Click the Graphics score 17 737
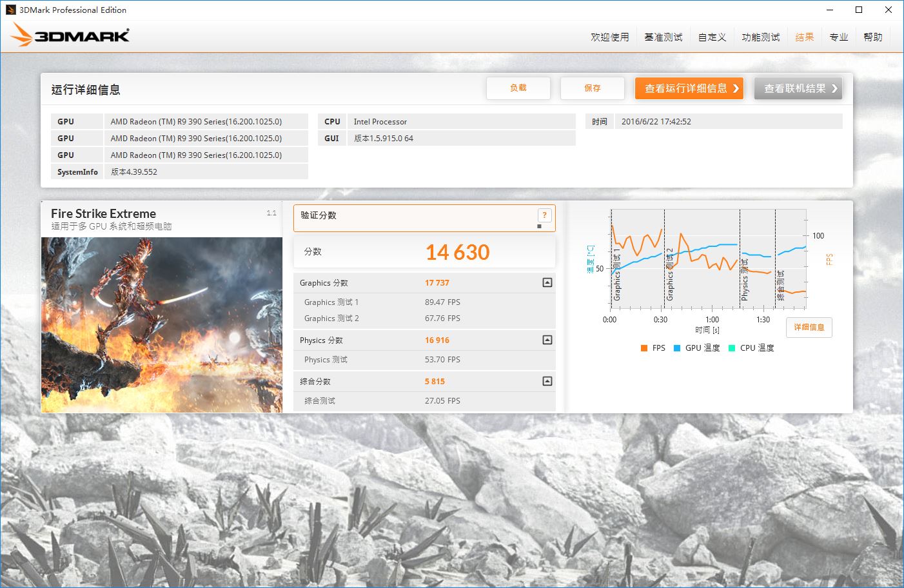Viewport: 904px width, 588px height. pyautogui.click(x=437, y=283)
